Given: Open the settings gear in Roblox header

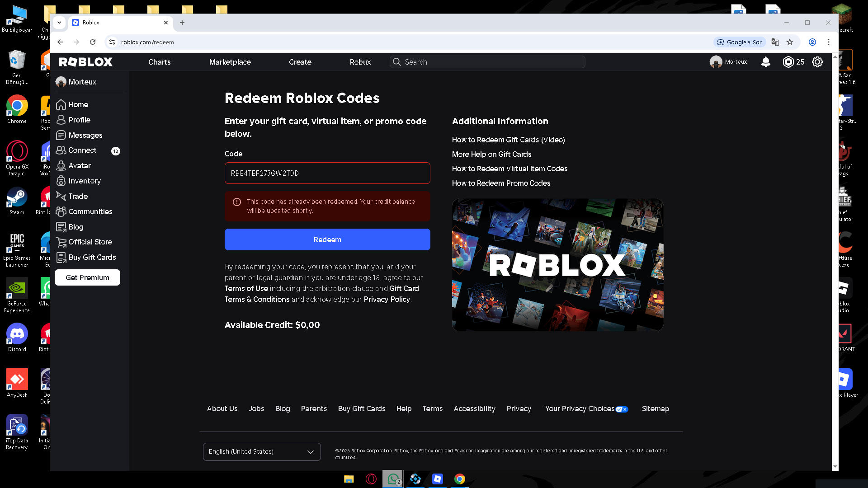Looking at the screenshot, I should [817, 62].
